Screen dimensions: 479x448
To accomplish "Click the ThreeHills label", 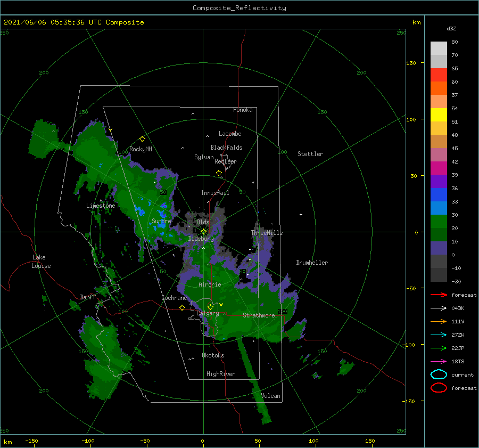I will coord(267,233).
